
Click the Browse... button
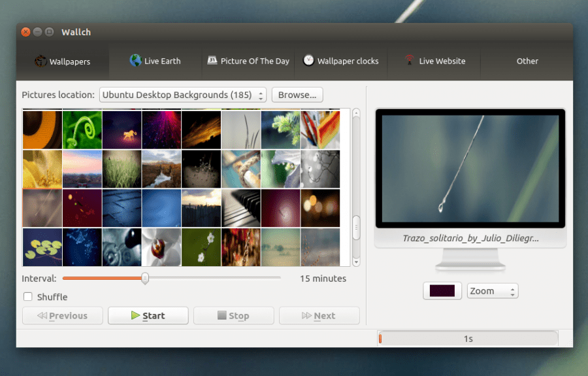[297, 95]
